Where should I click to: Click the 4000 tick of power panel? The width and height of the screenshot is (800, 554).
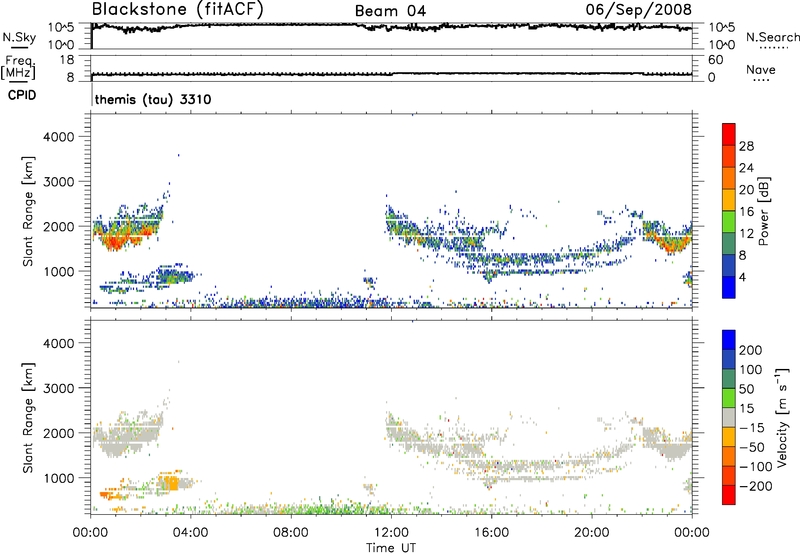coord(58,137)
